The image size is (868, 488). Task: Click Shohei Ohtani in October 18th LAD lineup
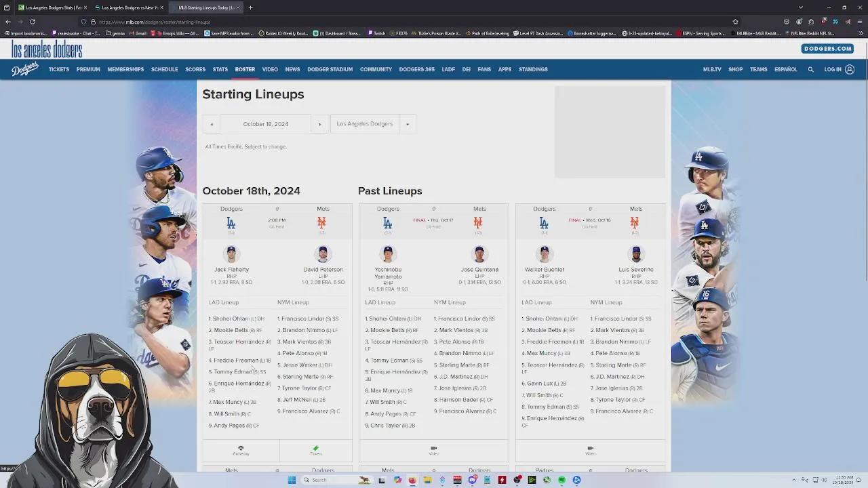231,319
